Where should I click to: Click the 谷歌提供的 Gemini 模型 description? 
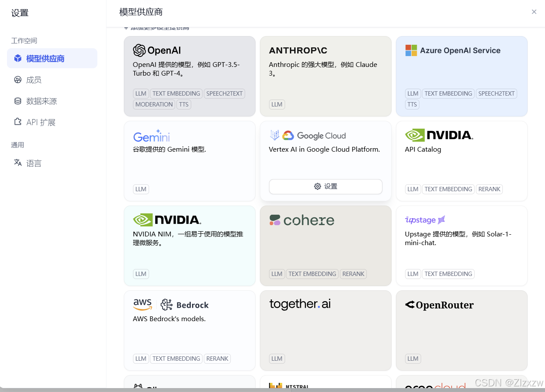169,149
